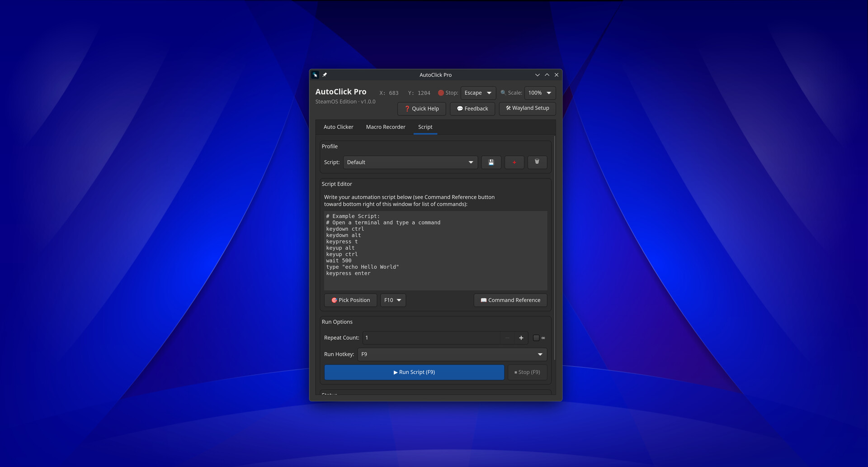The width and height of the screenshot is (868, 467).
Task: Click the pin window icon in title bar
Action: (325, 75)
